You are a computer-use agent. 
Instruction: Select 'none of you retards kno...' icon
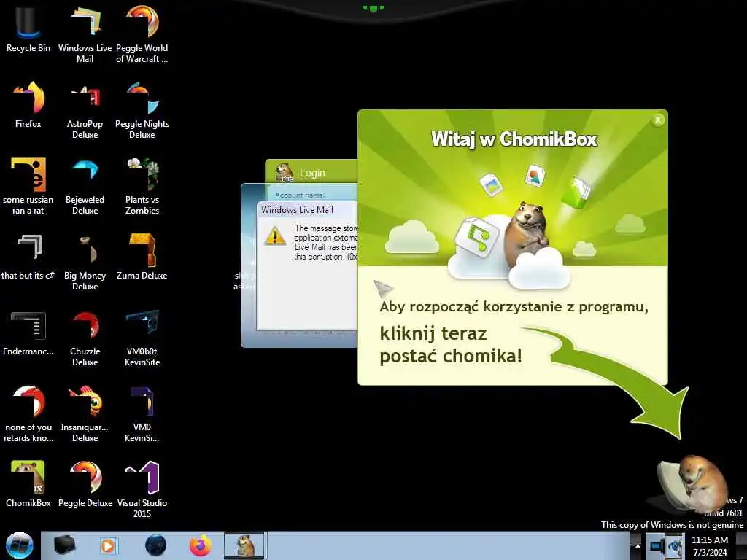28,413
